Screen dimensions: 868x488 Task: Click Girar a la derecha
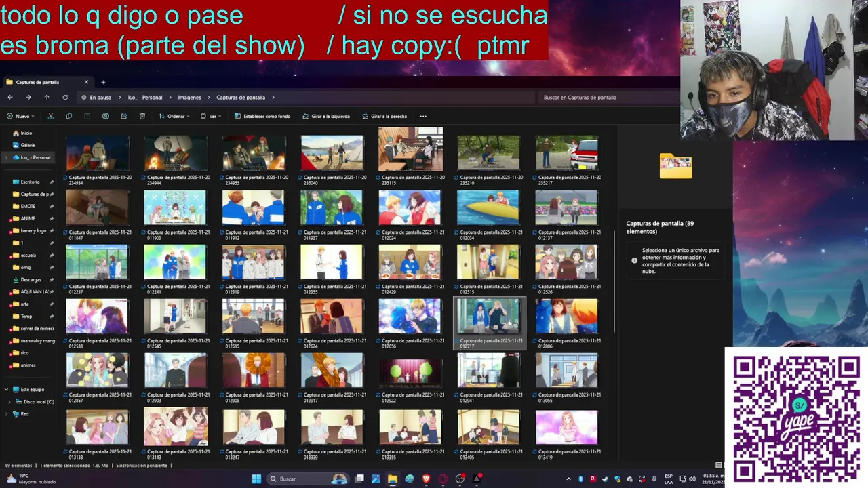[x=384, y=116]
